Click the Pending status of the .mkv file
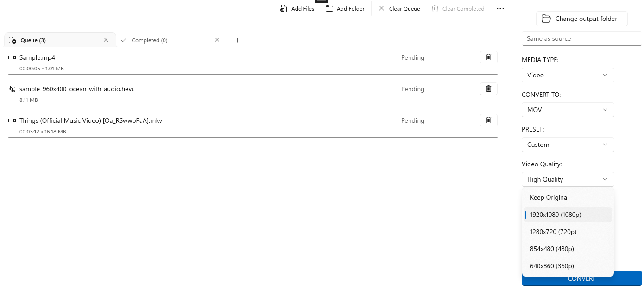644x303 pixels. click(x=413, y=120)
